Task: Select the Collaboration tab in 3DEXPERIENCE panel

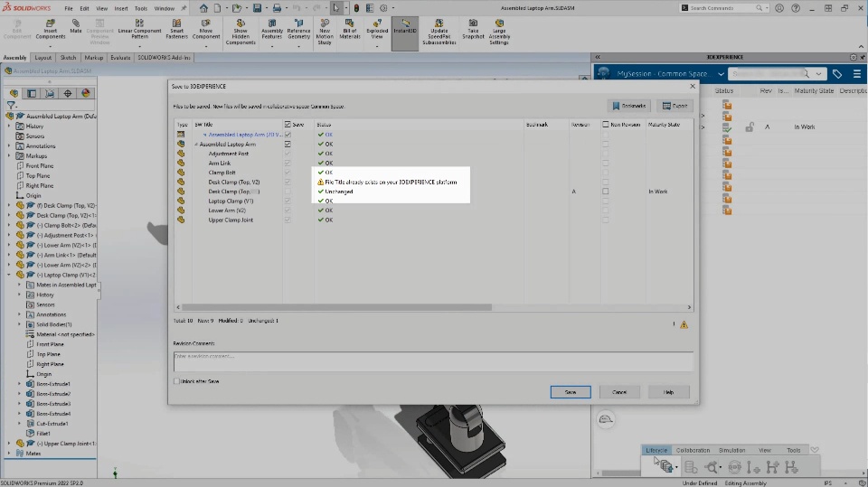Action: tap(693, 450)
